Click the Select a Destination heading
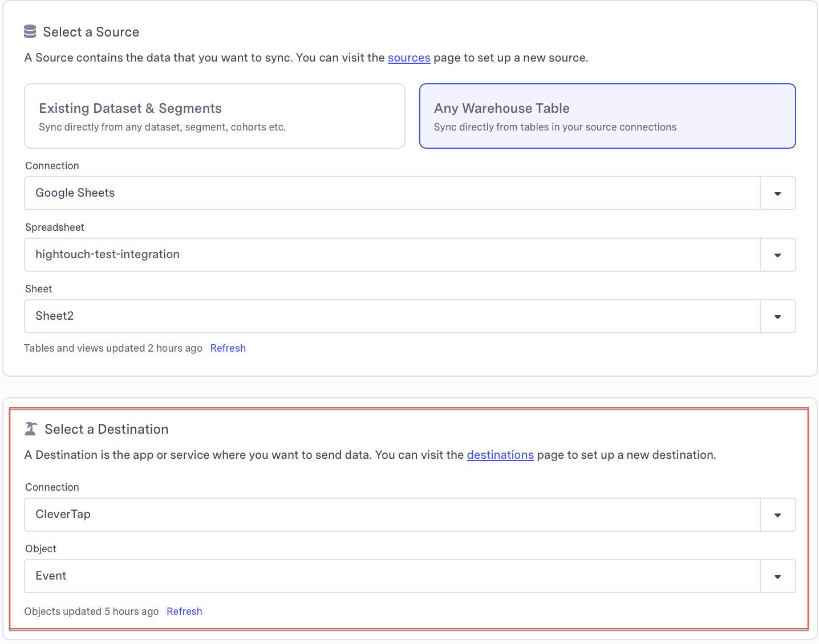Viewport: 819px width, 644px height. click(107, 429)
